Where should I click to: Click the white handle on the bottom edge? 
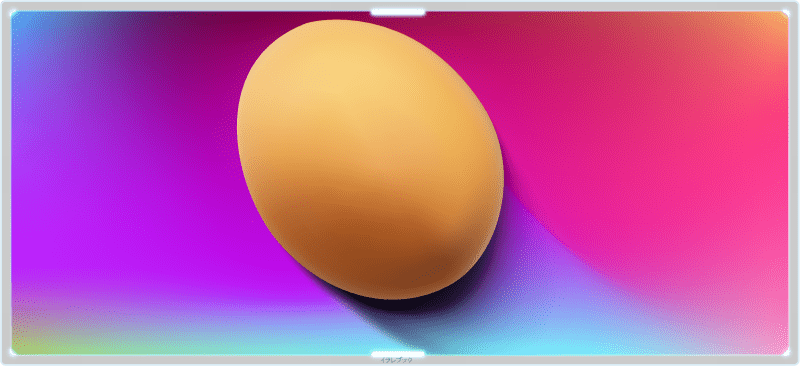(398, 354)
